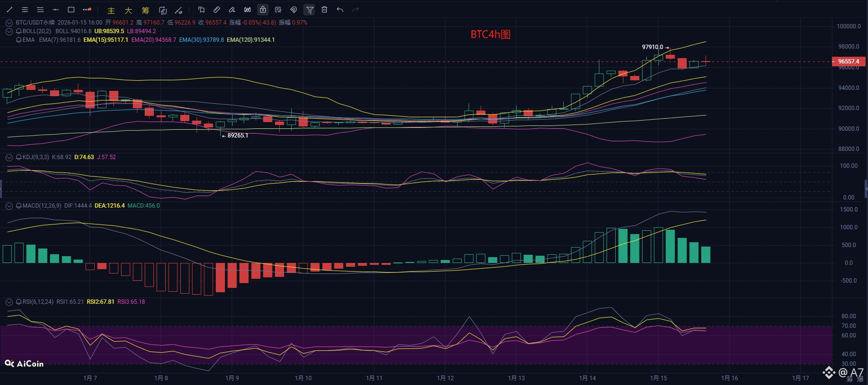Click the BTC/USDT永续 pair name

(35, 23)
